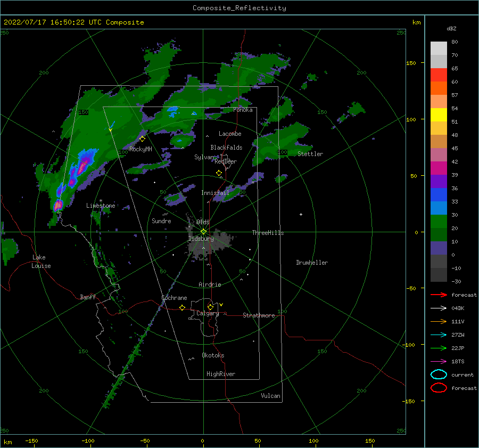Click the yellow diamond marker south of RedDeer

coord(219,173)
